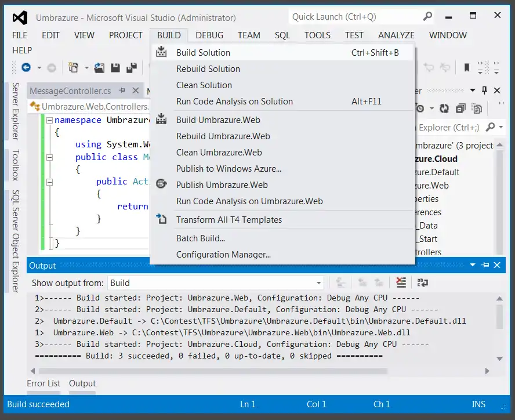Click the Navigate Backward arrow icon
This screenshot has width=515, height=420.
tap(26, 67)
